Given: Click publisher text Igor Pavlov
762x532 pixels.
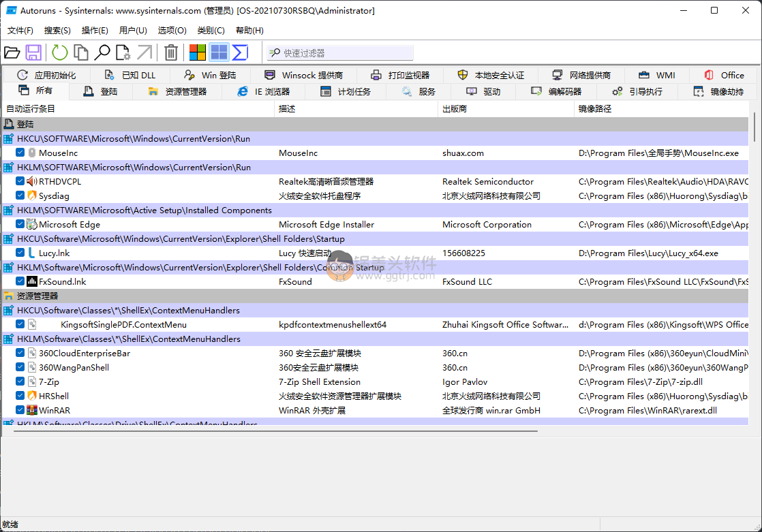Looking at the screenshot, I should pyautogui.click(x=465, y=382).
